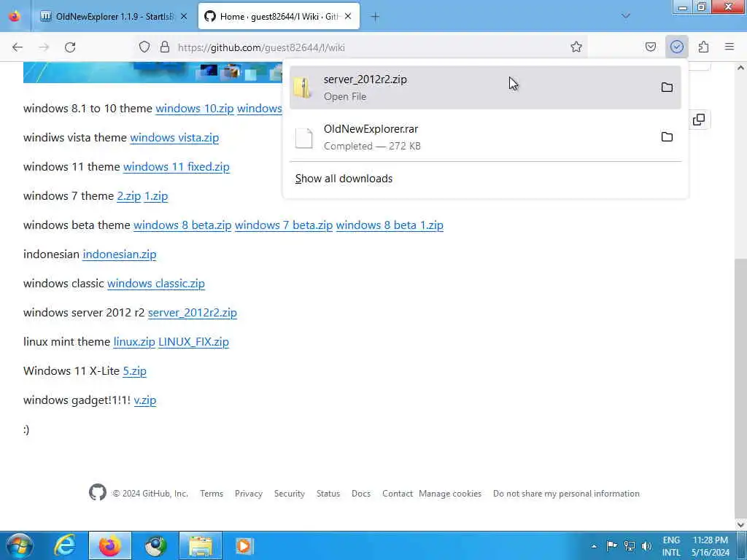Image resolution: width=747 pixels, height=560 pixels.
Task: Click the server_2012r2.zip page link
Action: pos(193,312)
